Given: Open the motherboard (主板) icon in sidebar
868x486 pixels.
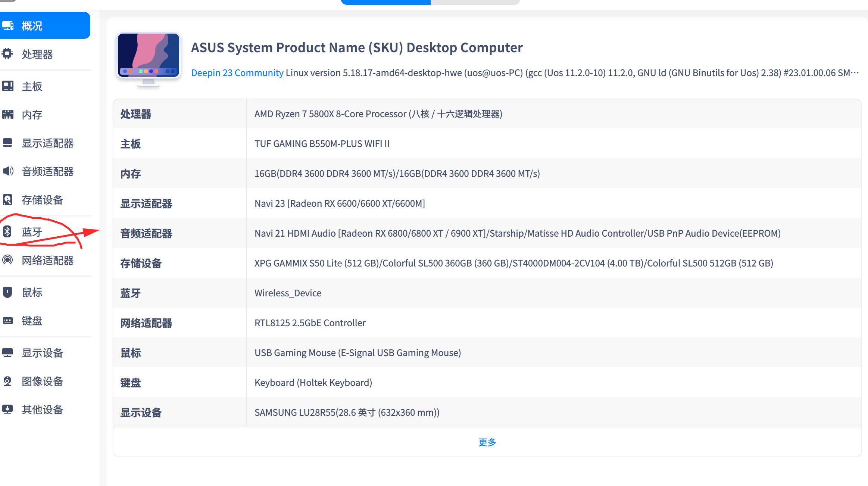Looking at the screenshot, I should (7, 86).
